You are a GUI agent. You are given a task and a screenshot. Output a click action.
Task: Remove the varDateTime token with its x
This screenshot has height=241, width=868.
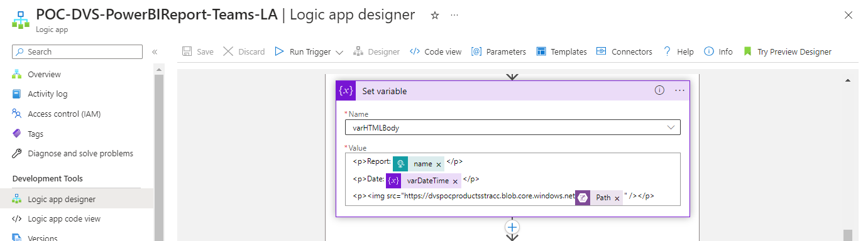coord(455,181)
